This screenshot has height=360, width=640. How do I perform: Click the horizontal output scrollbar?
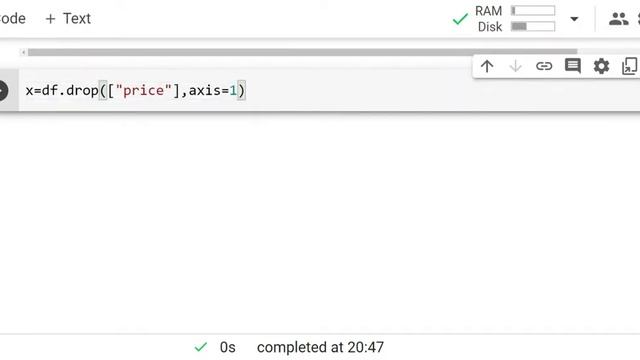(302, 52)
